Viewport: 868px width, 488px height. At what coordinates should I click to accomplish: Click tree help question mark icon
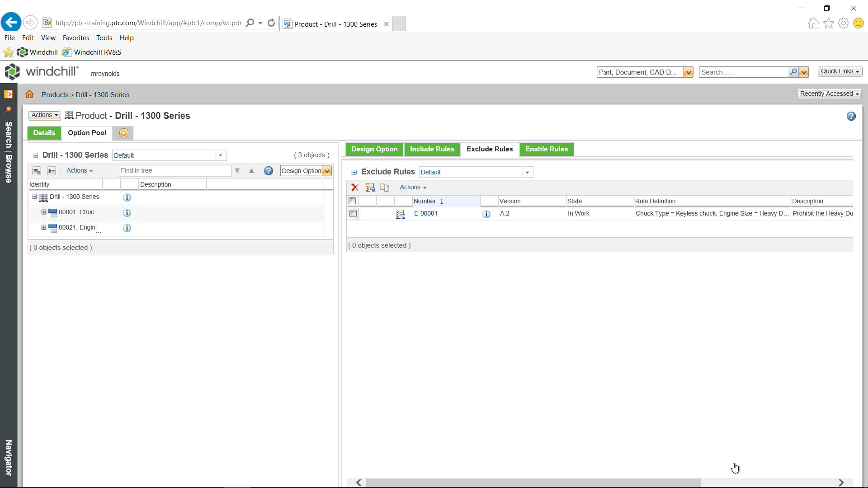(x=269, y=171)
